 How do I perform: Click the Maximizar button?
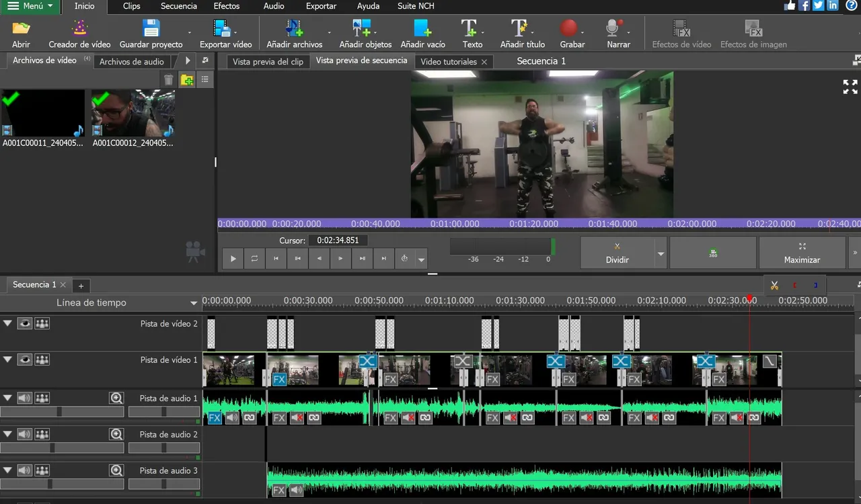[802, 253]
